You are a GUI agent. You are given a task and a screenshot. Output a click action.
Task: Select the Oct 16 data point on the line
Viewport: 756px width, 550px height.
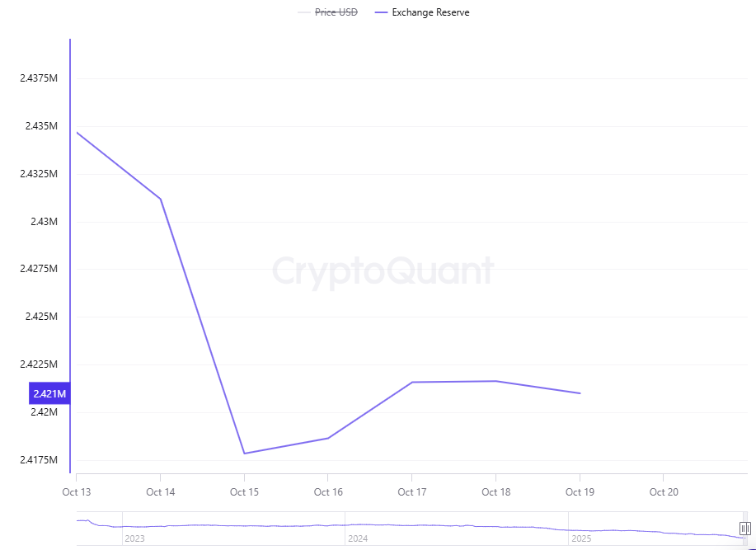(328, 438)
